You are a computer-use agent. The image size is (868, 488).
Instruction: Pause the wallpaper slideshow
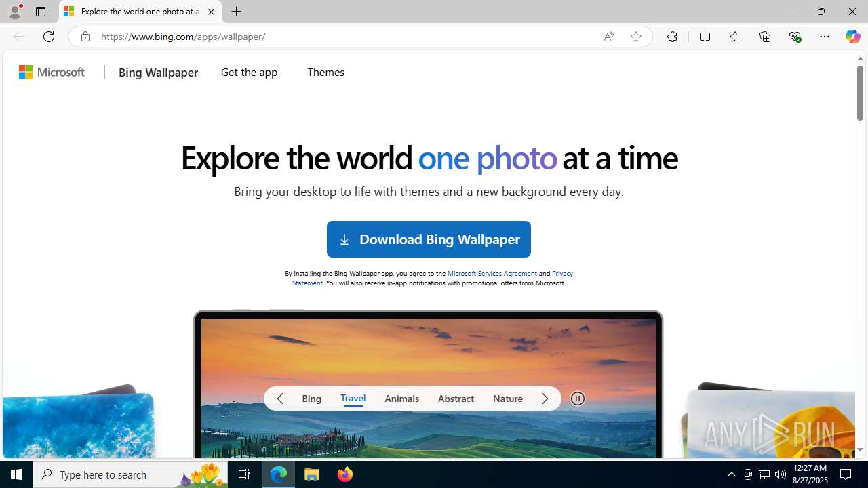pos(578,399)
